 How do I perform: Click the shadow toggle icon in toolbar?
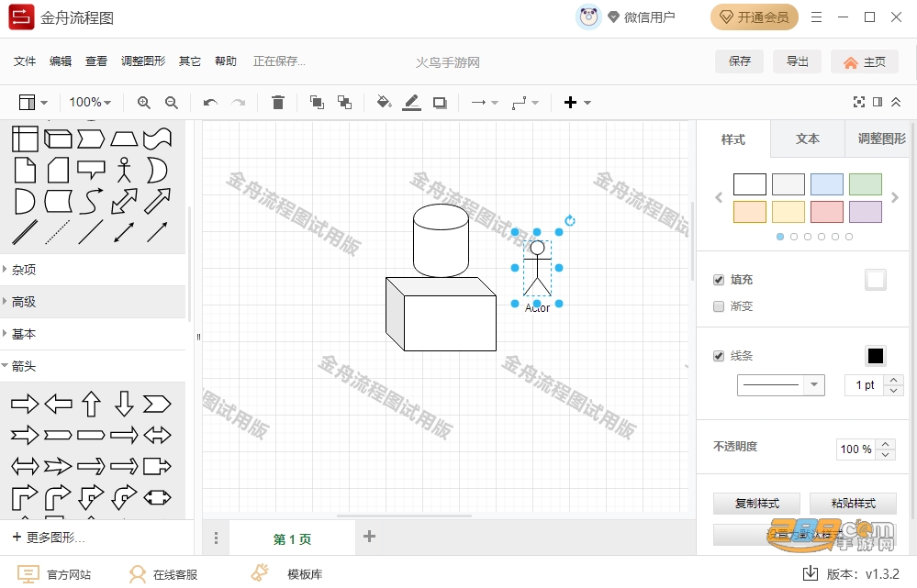(440, 103)
